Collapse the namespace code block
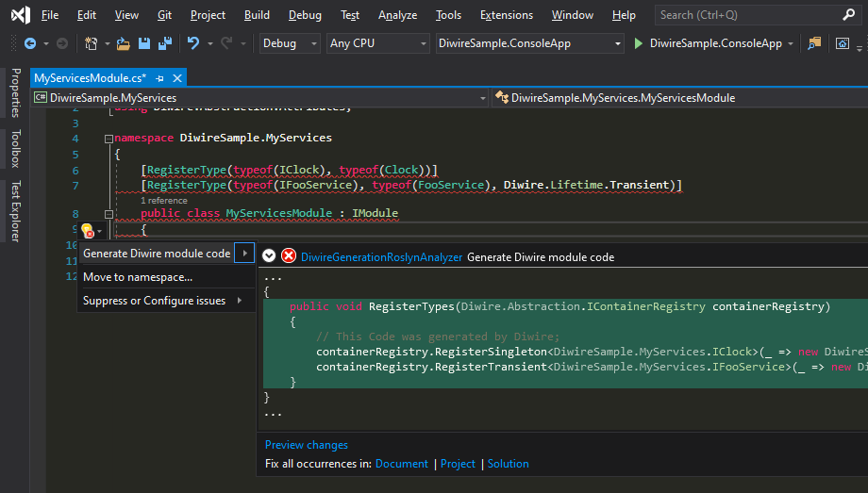 [109, 139]
